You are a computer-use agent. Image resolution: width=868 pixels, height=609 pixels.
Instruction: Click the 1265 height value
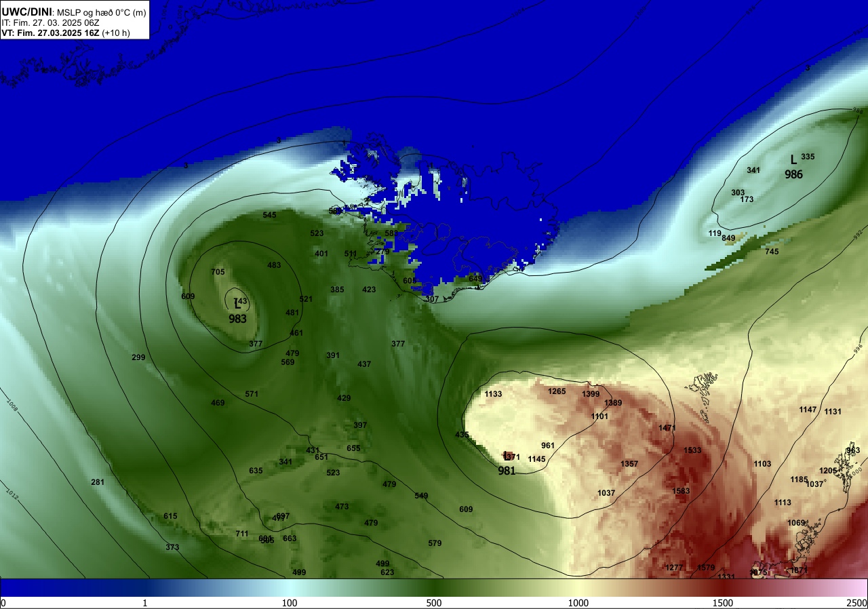(557, 391)
